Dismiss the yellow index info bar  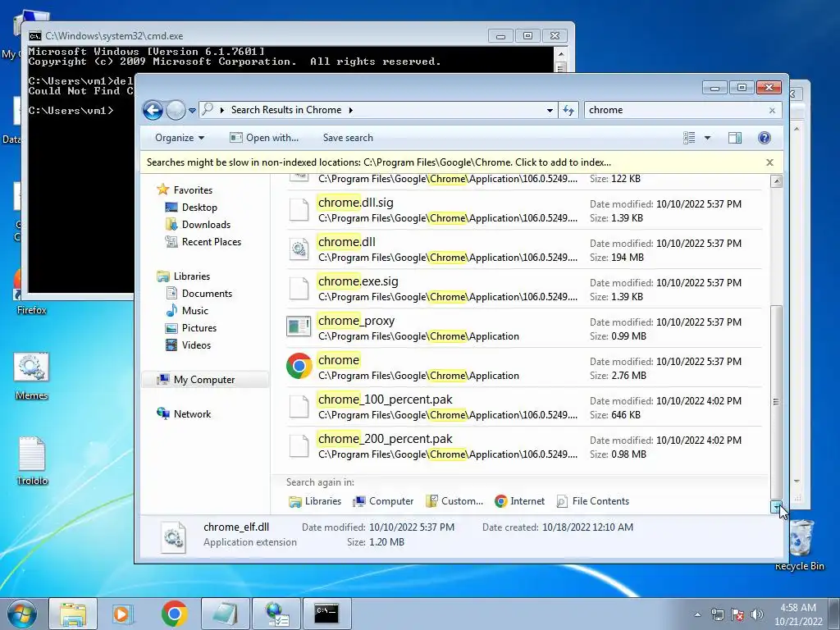point(769,162)
